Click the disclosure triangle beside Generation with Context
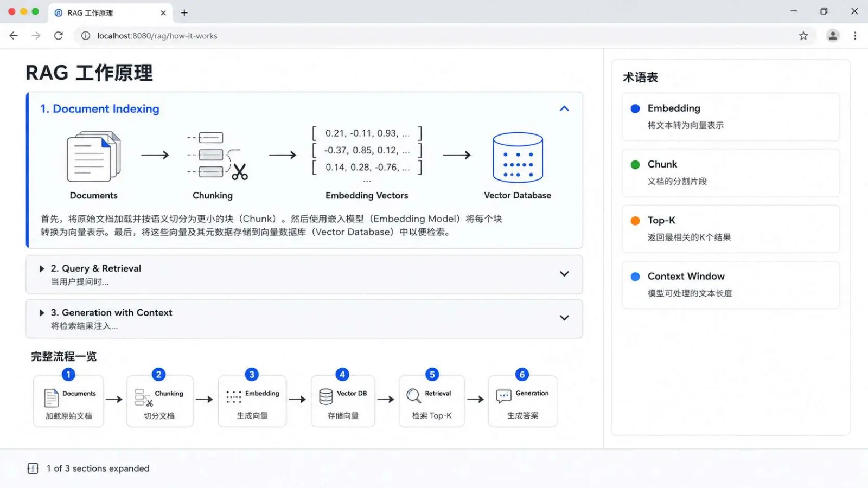The image size is (868, 488). (x=42, y=313)
